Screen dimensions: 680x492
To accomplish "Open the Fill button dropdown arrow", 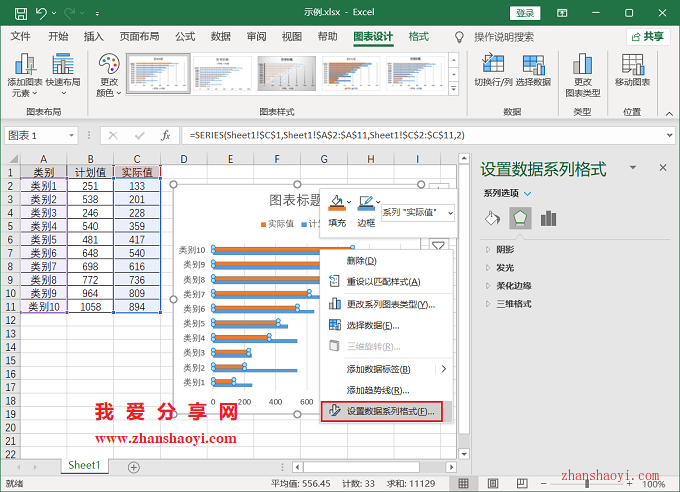I will point(349,202).
